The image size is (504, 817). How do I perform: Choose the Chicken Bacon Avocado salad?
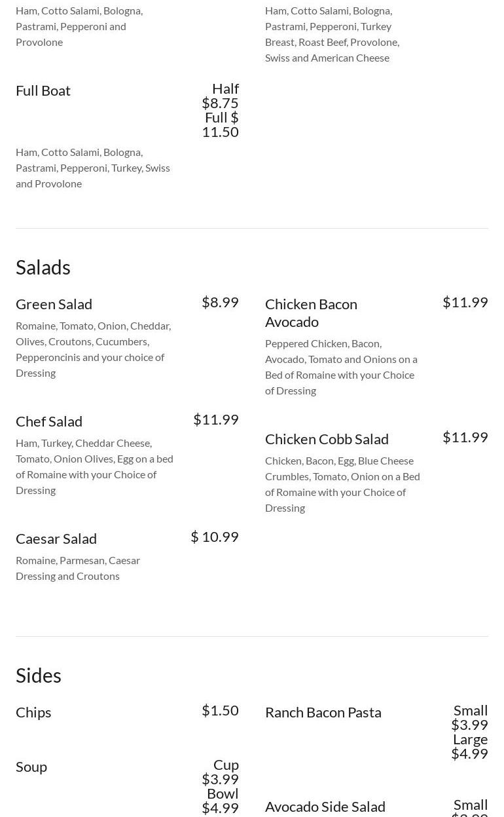(311, 313)
